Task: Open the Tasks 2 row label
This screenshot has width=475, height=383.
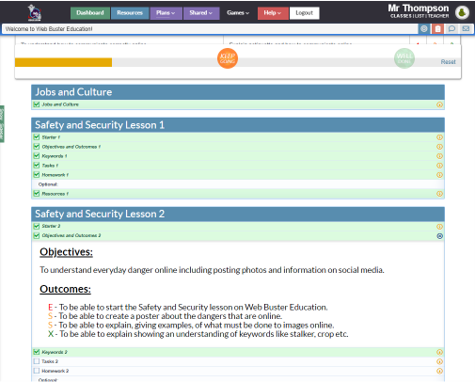Action: [50, 361]
